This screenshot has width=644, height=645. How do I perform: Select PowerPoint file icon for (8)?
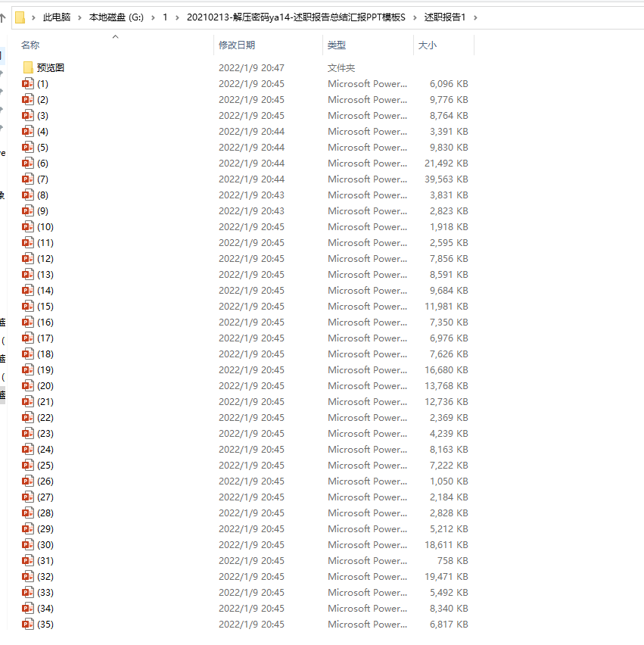pyautogui.click(x=28, y=195)
